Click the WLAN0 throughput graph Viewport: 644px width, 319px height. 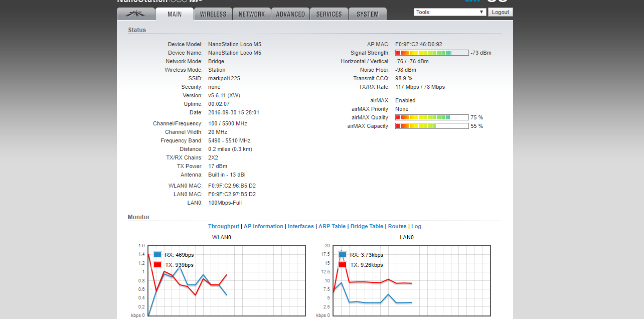pos(227,280)
